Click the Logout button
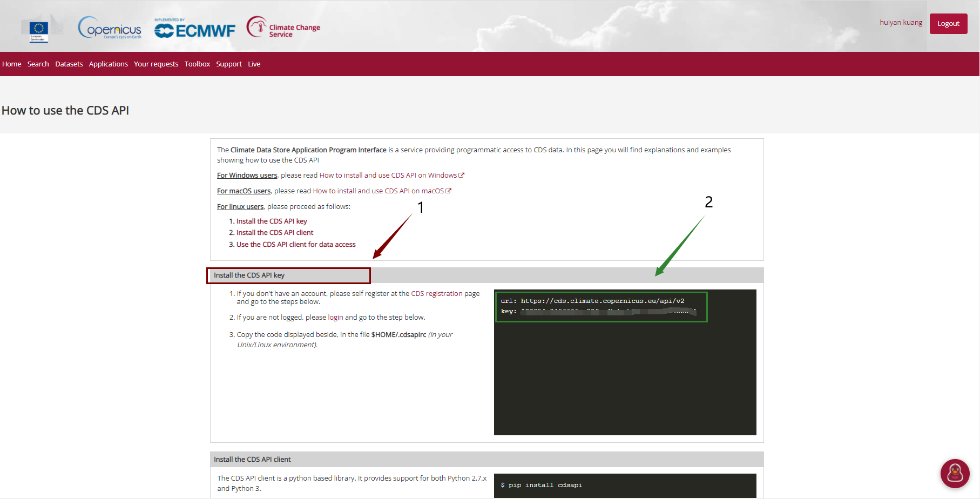Image resolution: width=980 pixels, height=499 pixels. coord(948,23)
